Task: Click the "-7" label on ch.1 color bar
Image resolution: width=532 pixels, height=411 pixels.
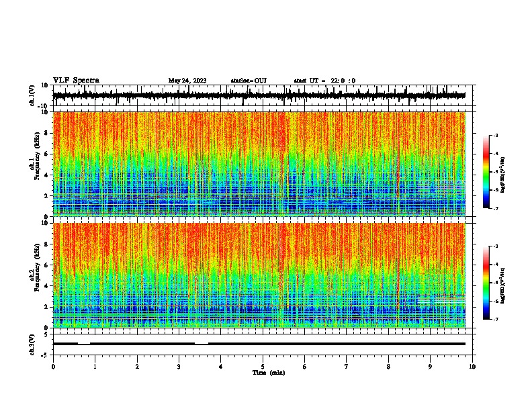Action: [x=496, y=208]
